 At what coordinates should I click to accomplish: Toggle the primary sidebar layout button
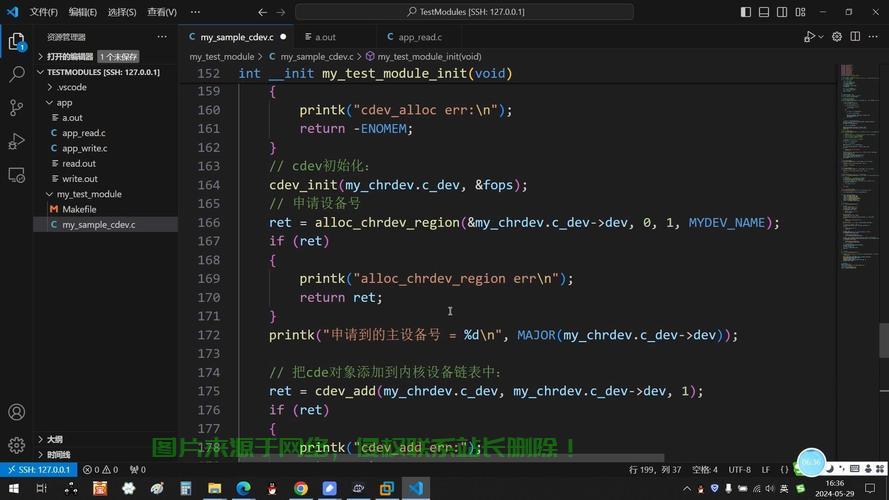(745, 12)
